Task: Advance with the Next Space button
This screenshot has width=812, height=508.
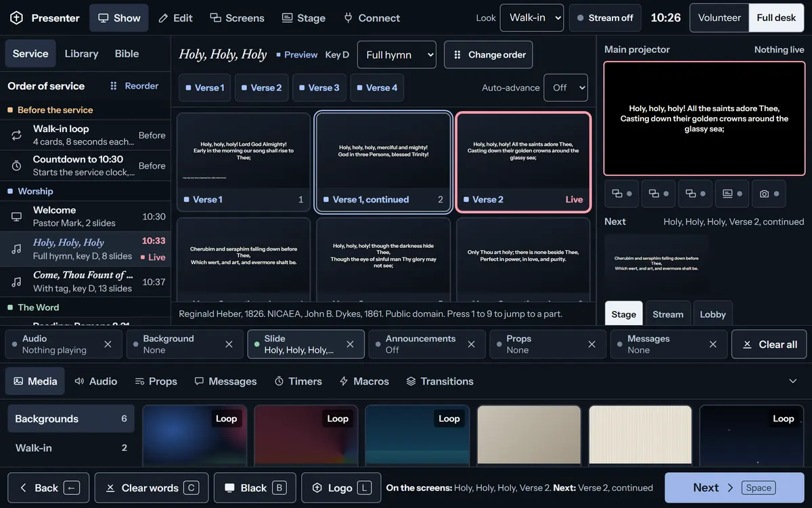Action: pos(734,488)
